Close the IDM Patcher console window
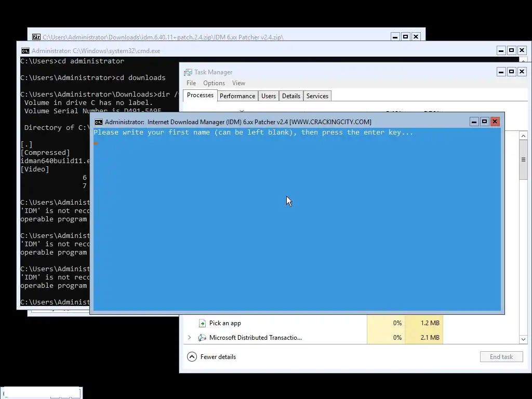532x399 pixels. (495, 122)
